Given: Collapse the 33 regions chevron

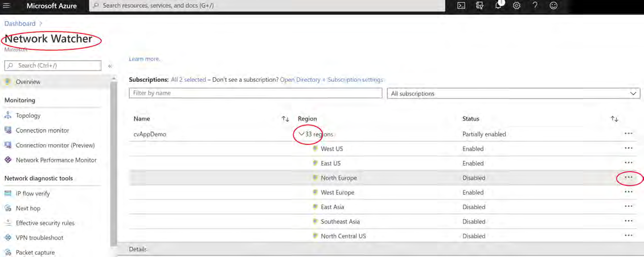Looking at the screenshot, I should tap(301, 134).
